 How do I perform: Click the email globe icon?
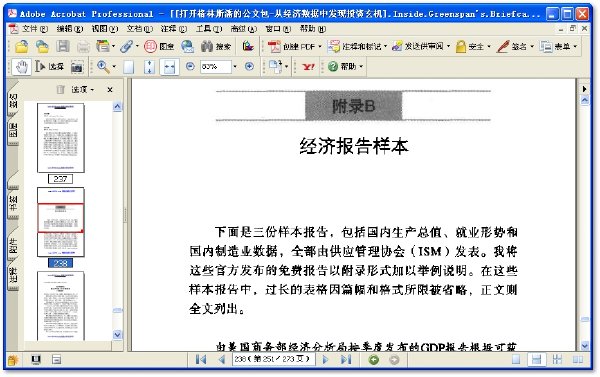(187, 46)
